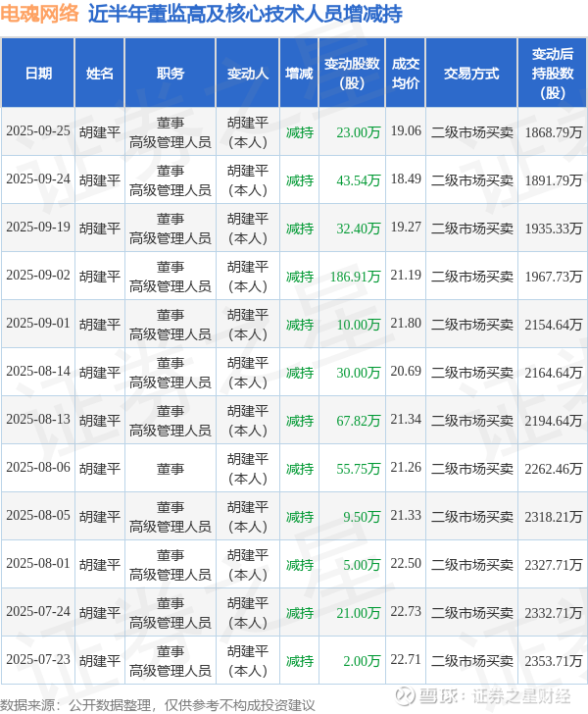Click the holdings value 1891.79万

[553, 180]
